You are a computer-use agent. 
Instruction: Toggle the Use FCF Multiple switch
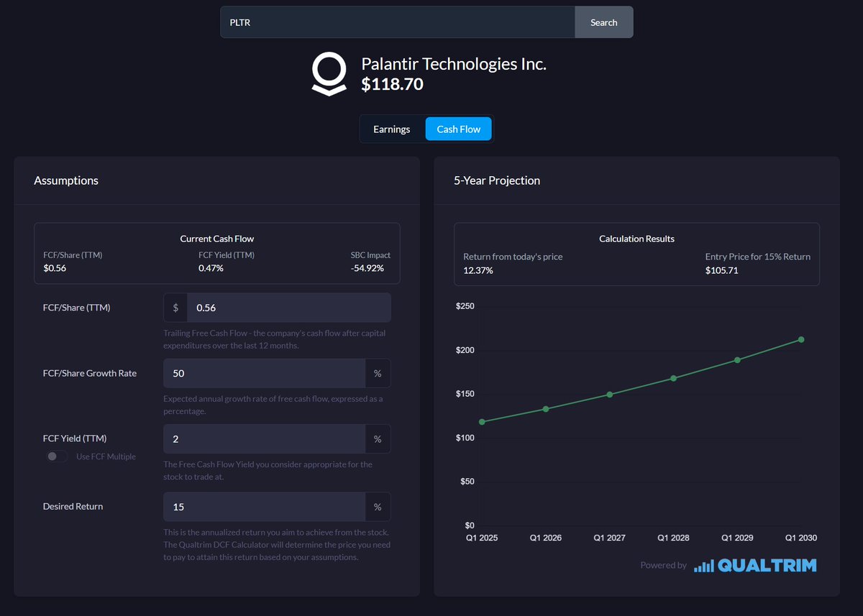pos(57,456)
